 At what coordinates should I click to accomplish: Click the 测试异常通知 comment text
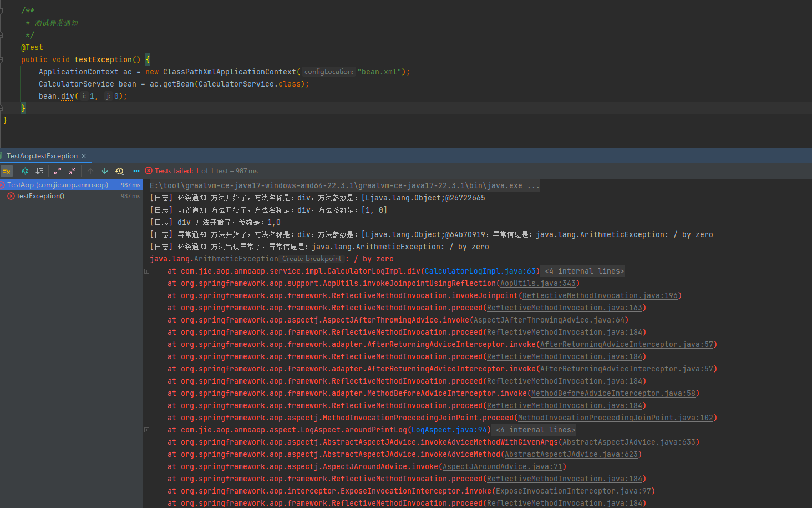pos(56,23)
